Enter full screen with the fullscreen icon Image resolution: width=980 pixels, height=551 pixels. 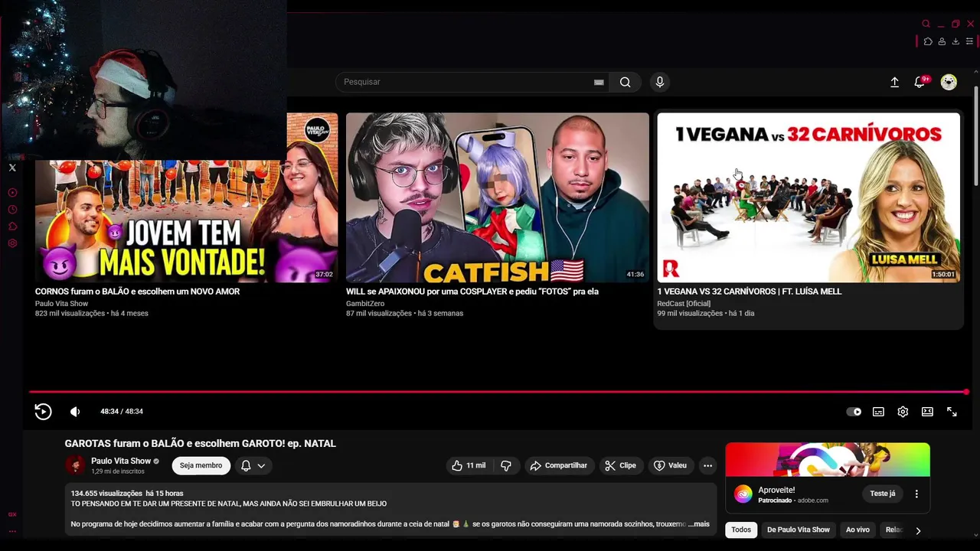pyautogui.click(x=952, y=412)
